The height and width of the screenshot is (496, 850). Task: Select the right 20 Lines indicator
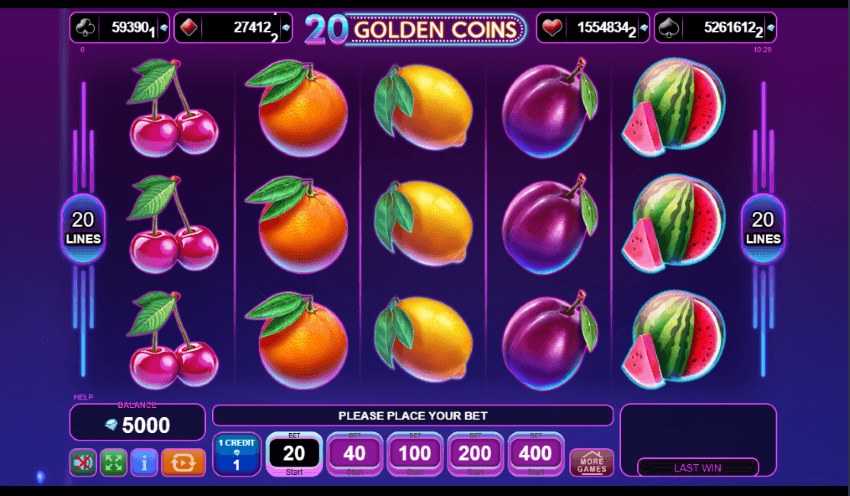[x=763, y=228]
